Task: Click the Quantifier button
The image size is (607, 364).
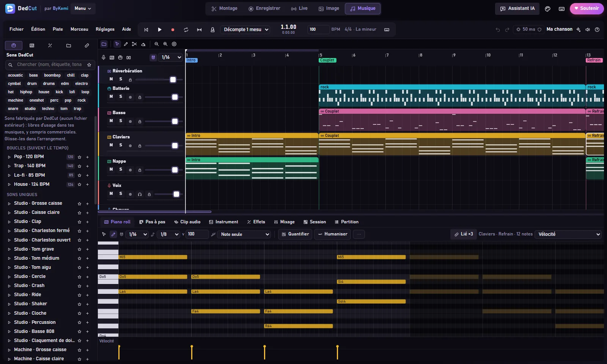Action: click(x=295, y=234)
